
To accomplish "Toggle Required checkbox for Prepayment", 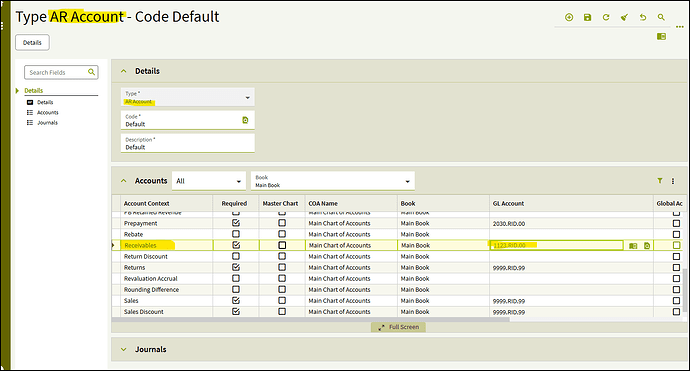I will 236,223.
